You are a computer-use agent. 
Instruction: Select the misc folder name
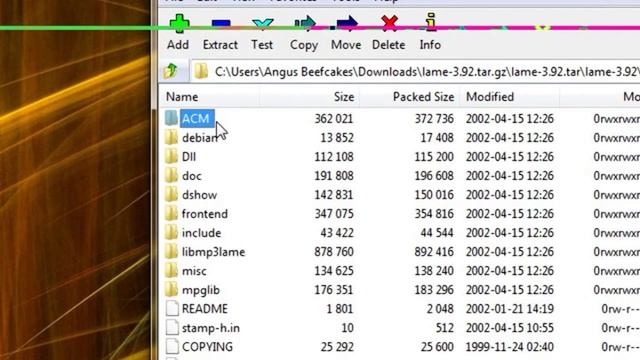pos(194,271)
